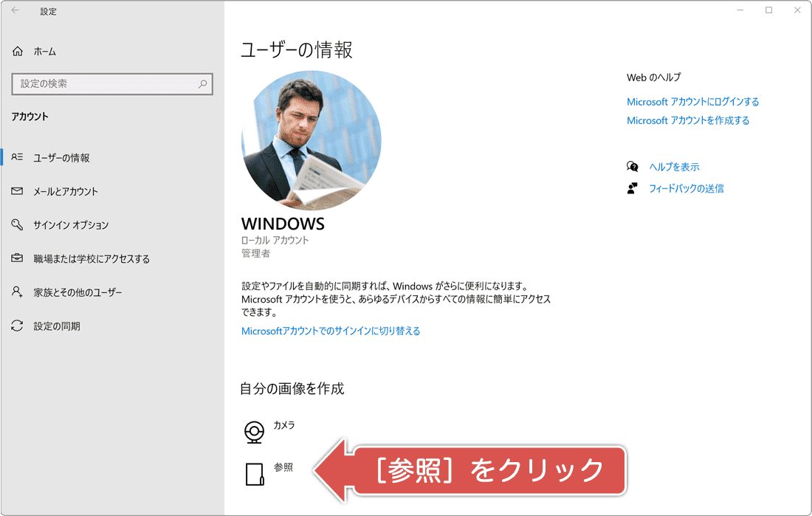This screenshot has height=516, width=812.
Task: Go to 家族とその他のユーザー page
Action: [78, 292]
